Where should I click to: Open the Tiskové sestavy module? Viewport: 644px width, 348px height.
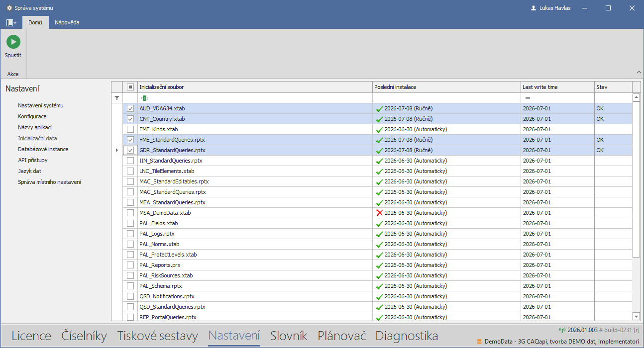[158, 336]
